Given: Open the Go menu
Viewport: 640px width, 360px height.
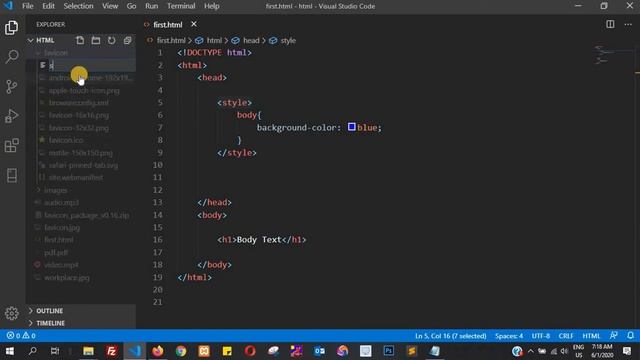Looking at the screenshot, I should click(131, 6).
